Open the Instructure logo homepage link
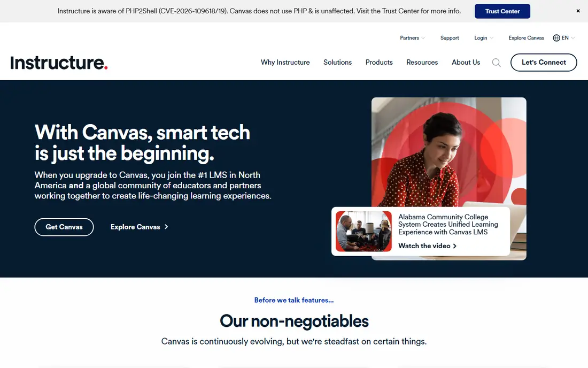588x368 pixels. pos(59,63)
